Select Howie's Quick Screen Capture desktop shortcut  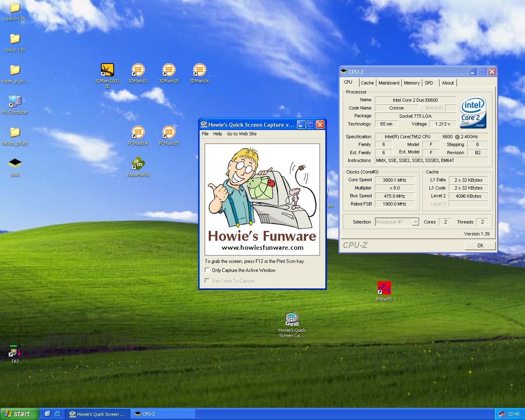coord(292,319)
